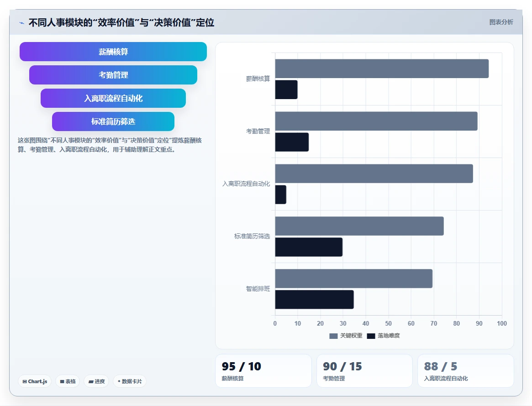Click the 表格 tag chip
Image resolution: width=532 pixels, height=406 pixels.
click(x=68, y=381)
